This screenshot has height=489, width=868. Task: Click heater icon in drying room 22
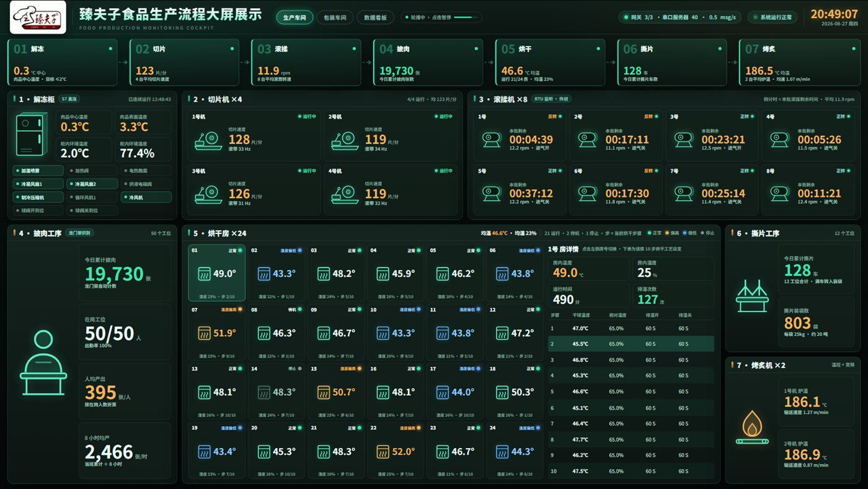point(383,452)
